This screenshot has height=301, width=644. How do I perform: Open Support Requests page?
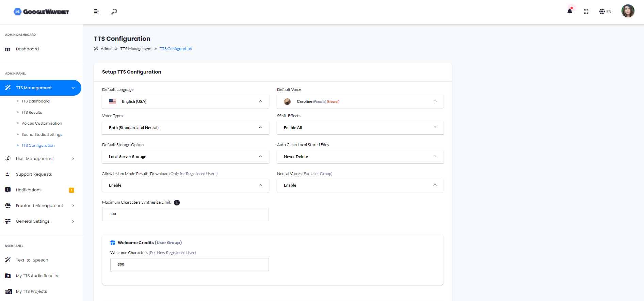pos(34,174)
